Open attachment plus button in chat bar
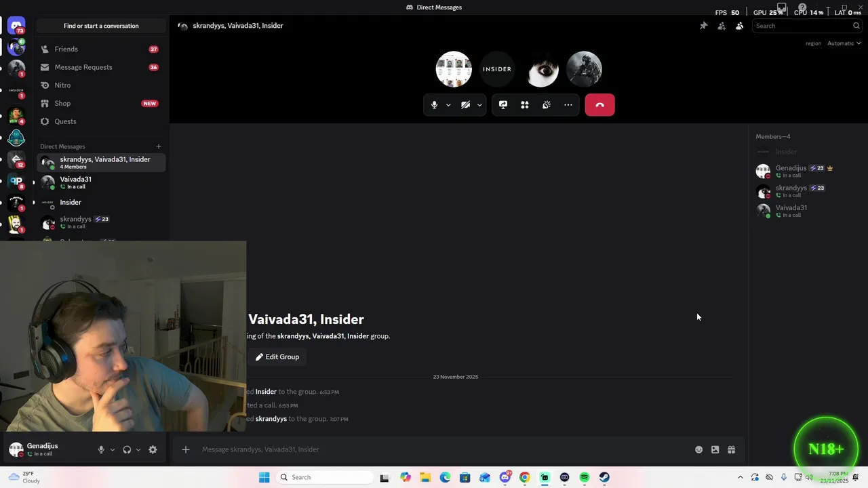 [186, 449]
